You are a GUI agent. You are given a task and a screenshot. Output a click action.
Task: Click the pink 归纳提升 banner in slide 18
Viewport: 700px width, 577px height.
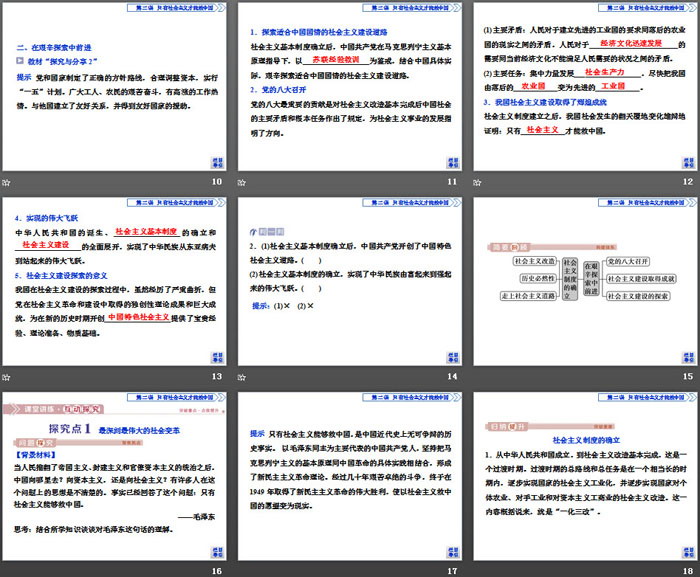(550, 426)
